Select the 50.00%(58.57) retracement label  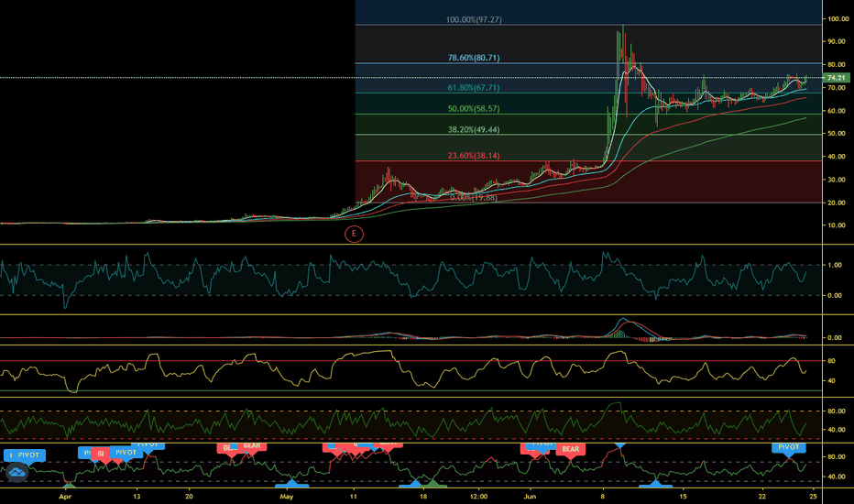[x=474, y=109]
